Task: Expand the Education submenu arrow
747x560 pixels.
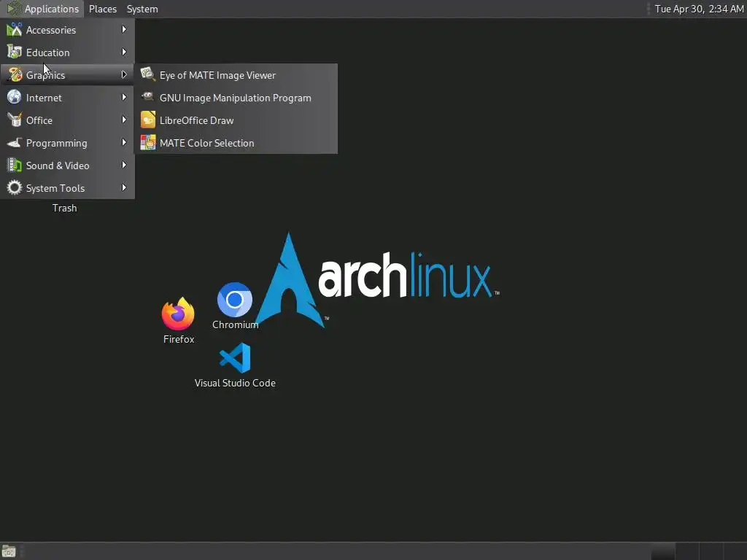Action: [124, 52]
